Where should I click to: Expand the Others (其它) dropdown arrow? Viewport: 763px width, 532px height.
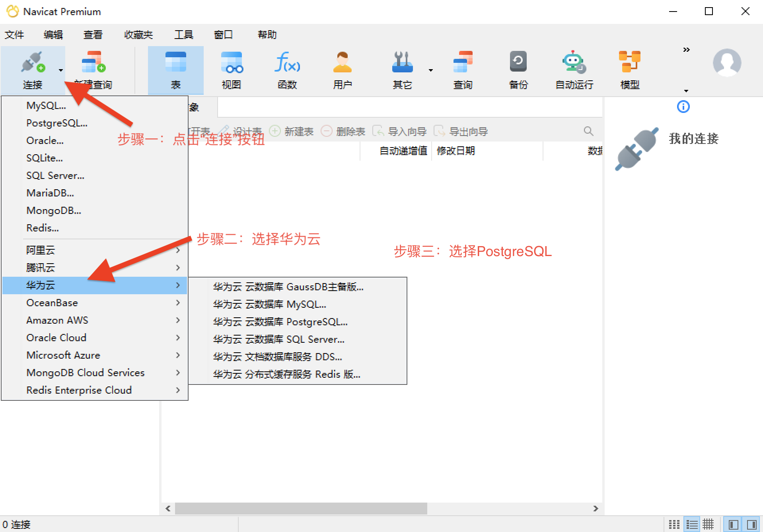(430, 70)
